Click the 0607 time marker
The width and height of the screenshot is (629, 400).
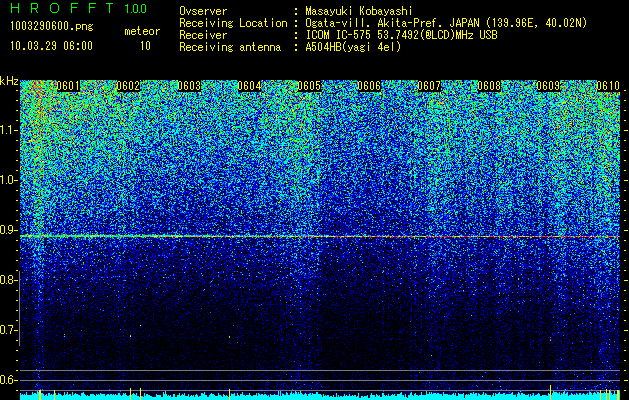point(429,86)
